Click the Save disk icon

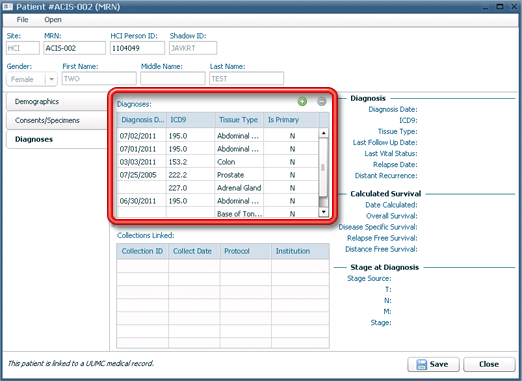[421, 364]
